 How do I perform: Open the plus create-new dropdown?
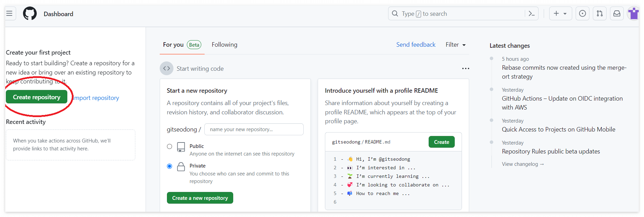click(560, 14)
